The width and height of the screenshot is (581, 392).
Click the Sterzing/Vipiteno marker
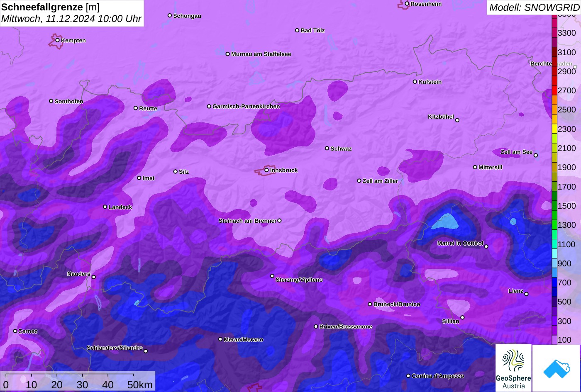point(272,276)
